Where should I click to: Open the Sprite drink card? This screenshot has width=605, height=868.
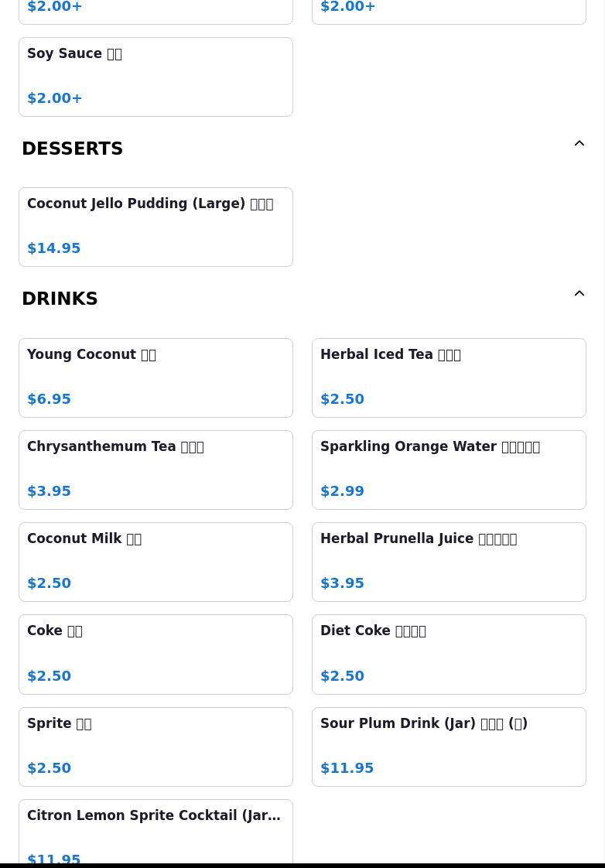(156, 747)
